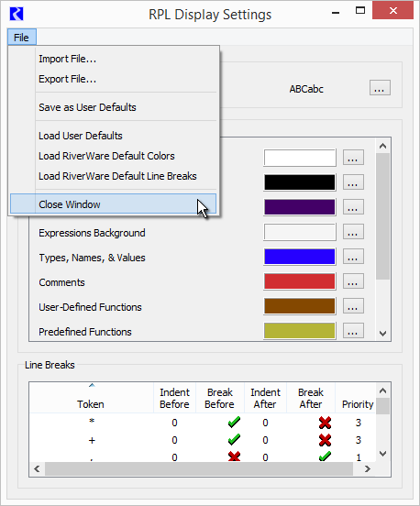Select the * token cell
The height and width of the screenshot is (506, 420).
pos(92,422)
